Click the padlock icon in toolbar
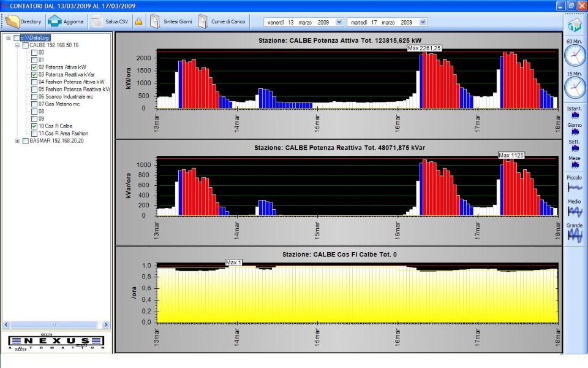The width and height of the screenshot is (588, 368). 138,22
